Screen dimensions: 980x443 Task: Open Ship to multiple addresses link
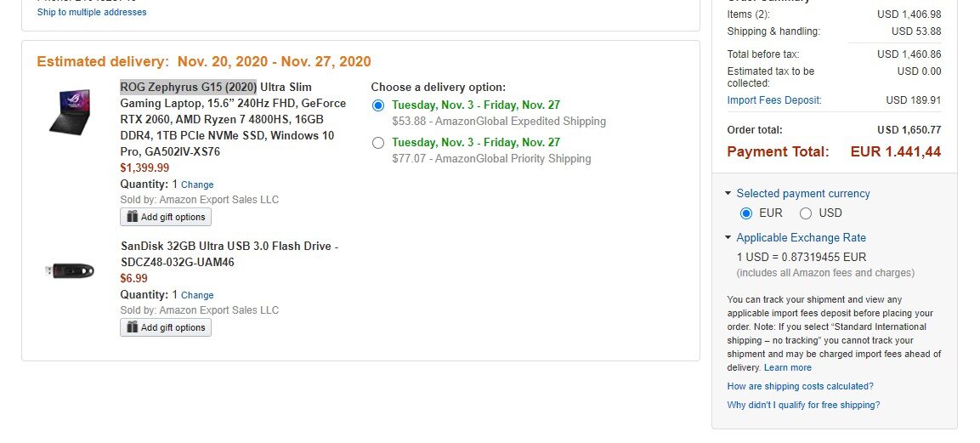tap(92, 12)
